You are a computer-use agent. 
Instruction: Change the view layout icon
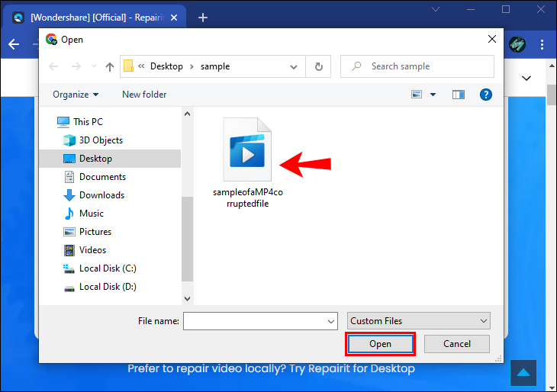(417, 95)
